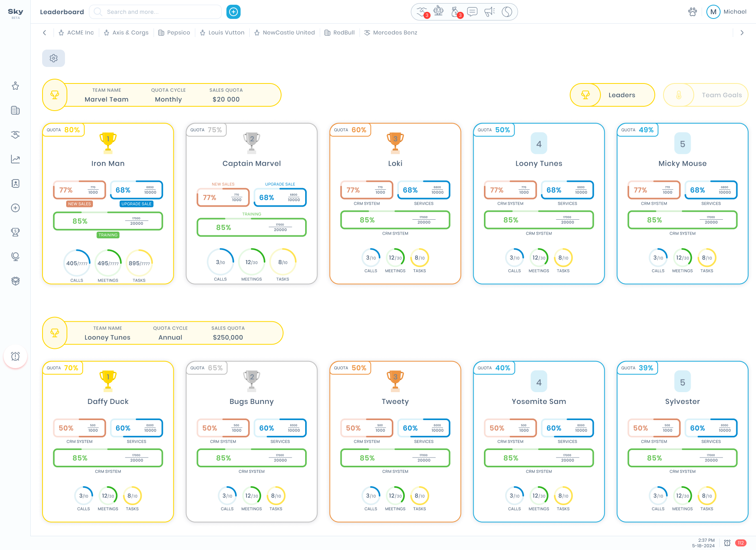Open the robot assistant icon in top toolbar
756x550 pixels.
[x=439, y=11]
